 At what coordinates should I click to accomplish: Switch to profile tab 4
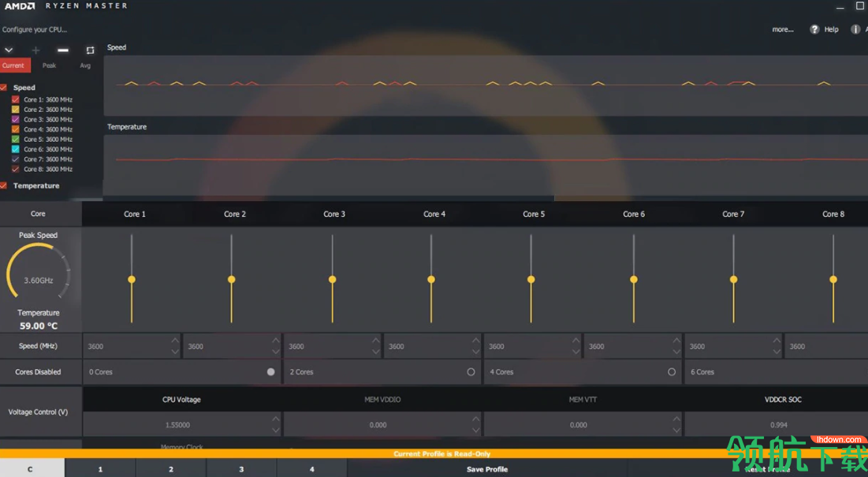pyautogui.click(x=311, y=468)
